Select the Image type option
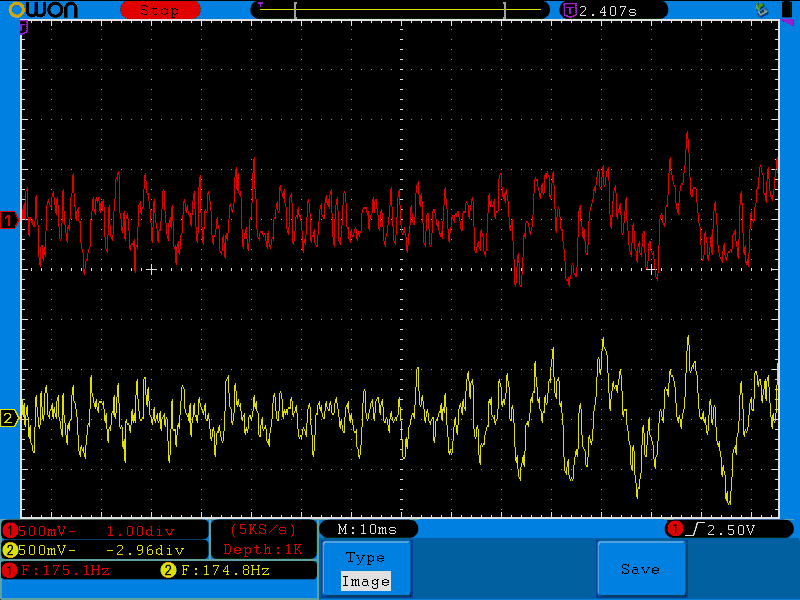The height and width of the screenshot is (600, 800). coord(366,581)
